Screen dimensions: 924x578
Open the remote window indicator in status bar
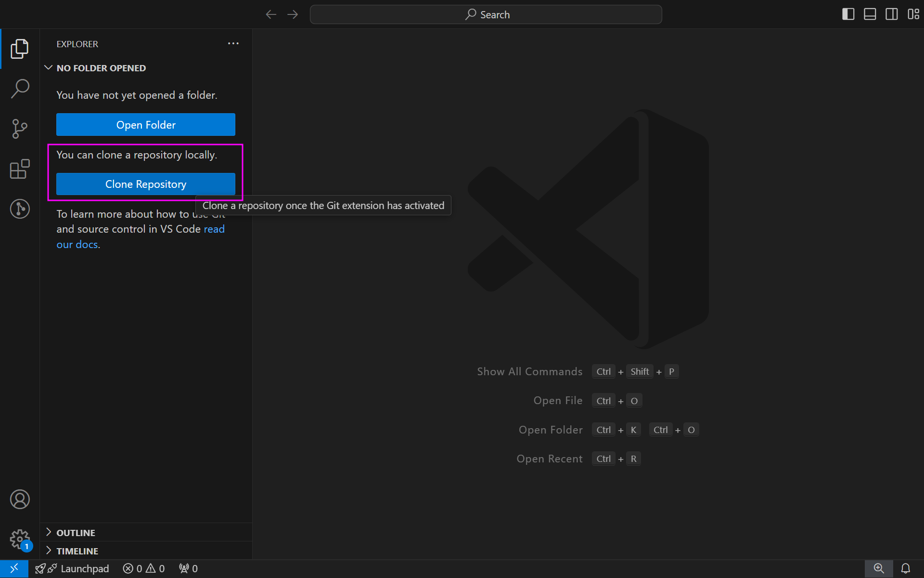[x=14, y=569]
